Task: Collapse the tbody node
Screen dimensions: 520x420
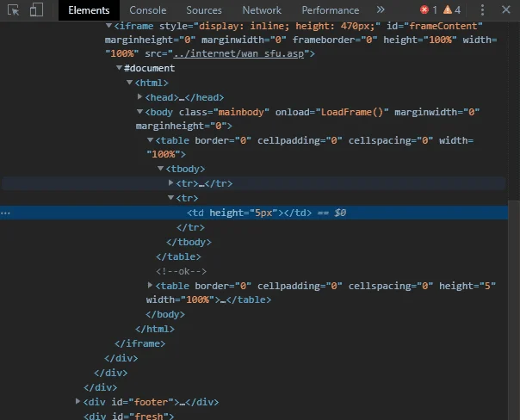Action: [x=160, y=169]
